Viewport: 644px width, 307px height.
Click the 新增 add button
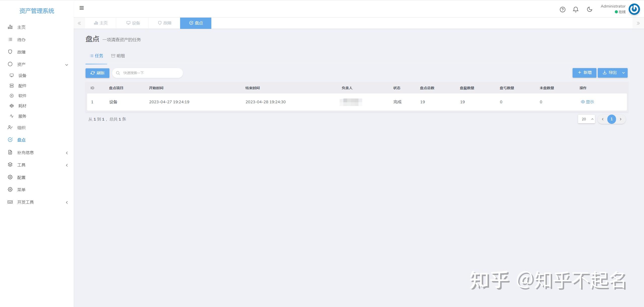click(x=584, y=73)
